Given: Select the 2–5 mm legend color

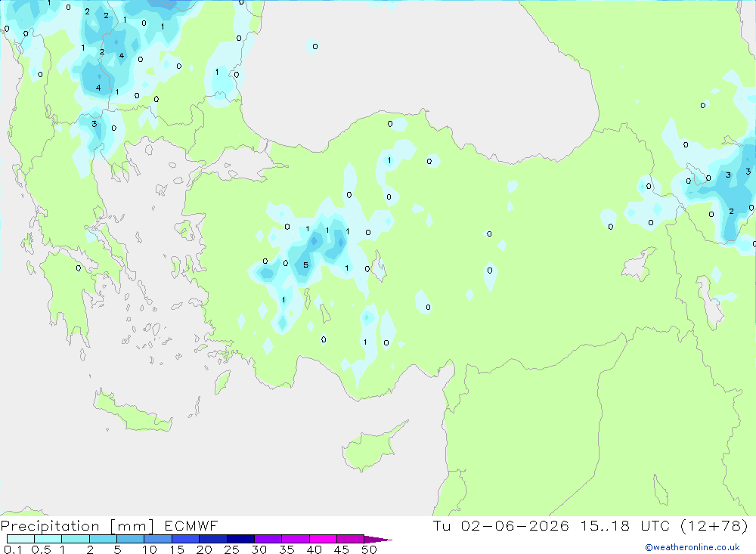Looking at the screenshot, I should pyautogui.click(x=103, y=539).
